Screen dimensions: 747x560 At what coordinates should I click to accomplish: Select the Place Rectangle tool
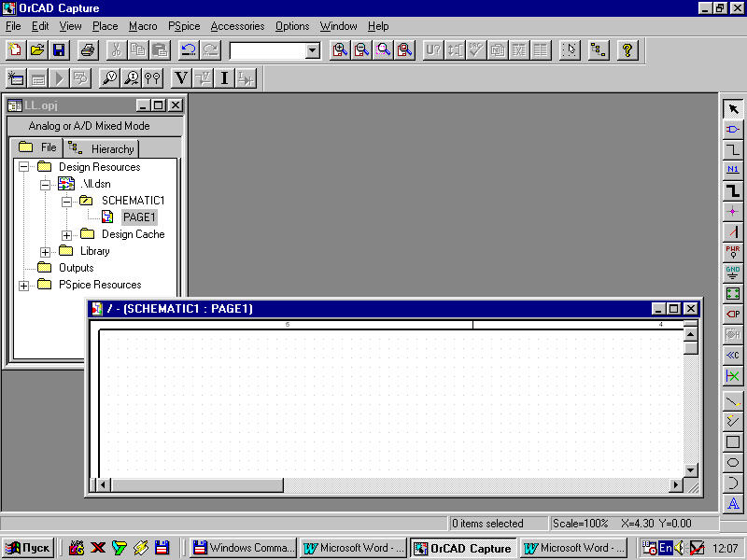pos(733,441)
